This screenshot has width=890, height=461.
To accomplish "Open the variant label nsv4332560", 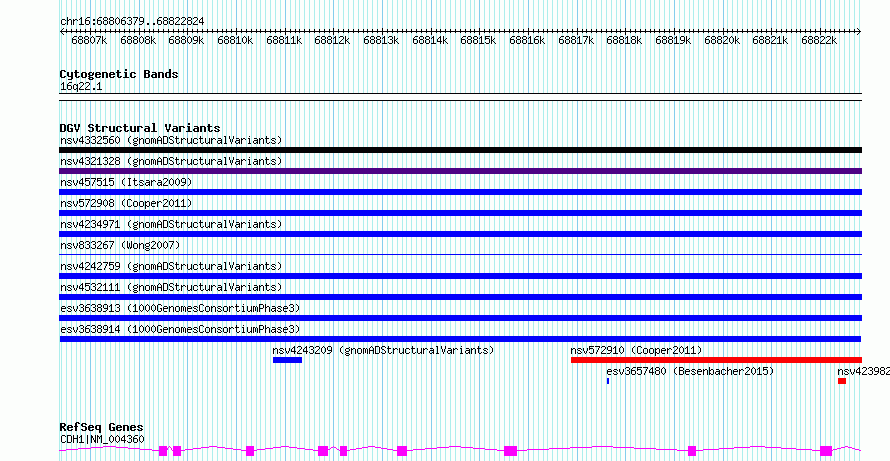I will click(x=171, y=140).
